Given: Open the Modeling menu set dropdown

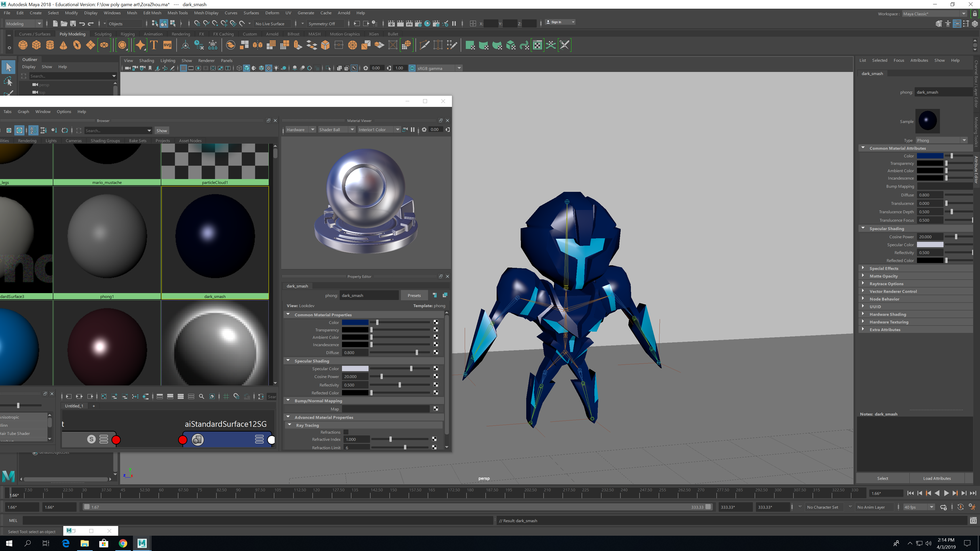Looking at the screenshot, I should 23,23.
